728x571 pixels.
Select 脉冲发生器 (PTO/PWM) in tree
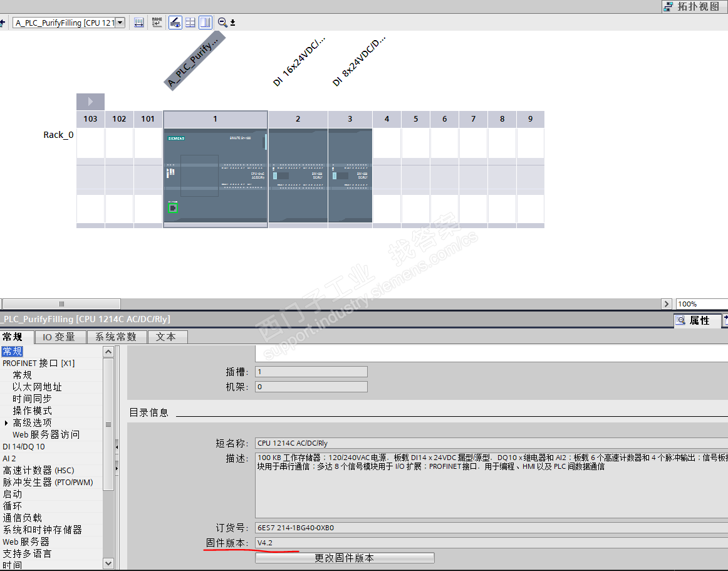click(48, 482)
